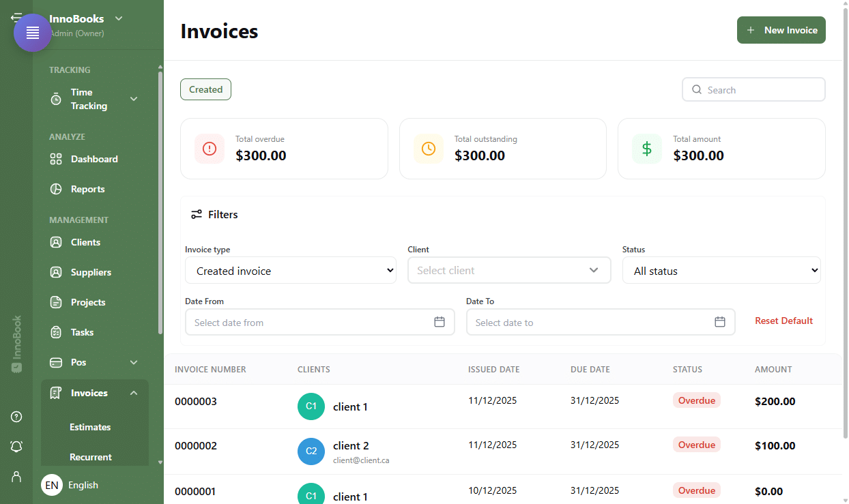Open the Invoice type dropdown
This screenshot has width=849, height=504.
pyautogui.click(x=291, y=271)
